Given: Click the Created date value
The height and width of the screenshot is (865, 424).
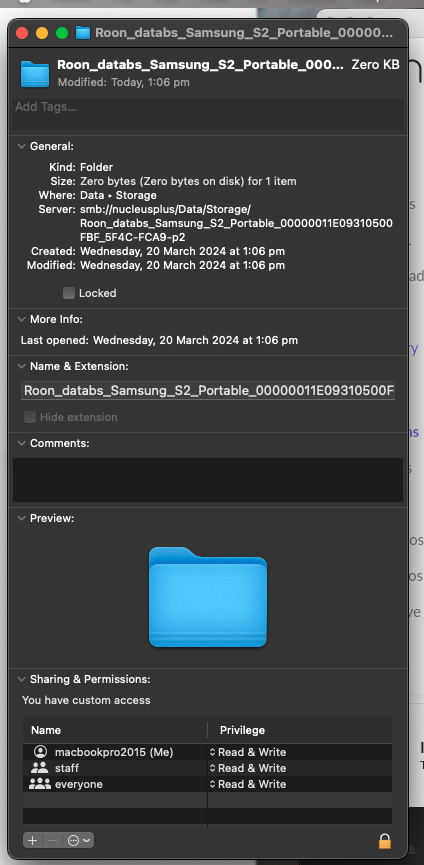Looking at the screenshot, I should click(x=183, y=251).
